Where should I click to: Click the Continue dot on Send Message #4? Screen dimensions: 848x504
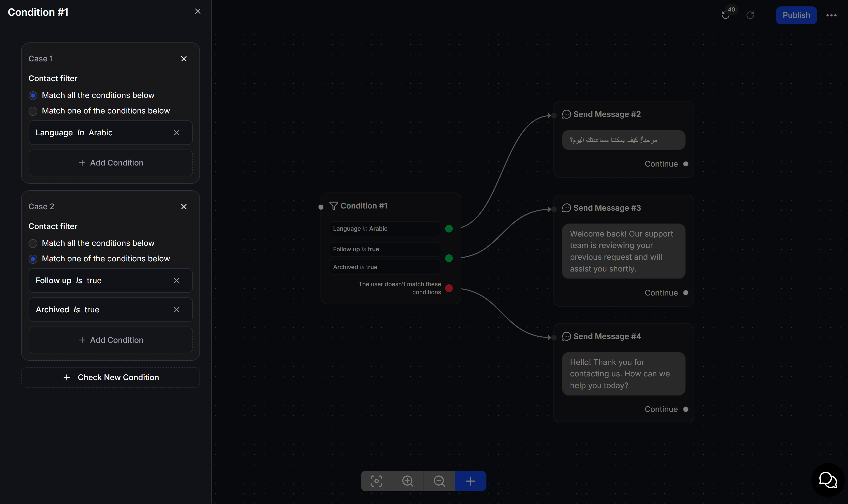686,409
